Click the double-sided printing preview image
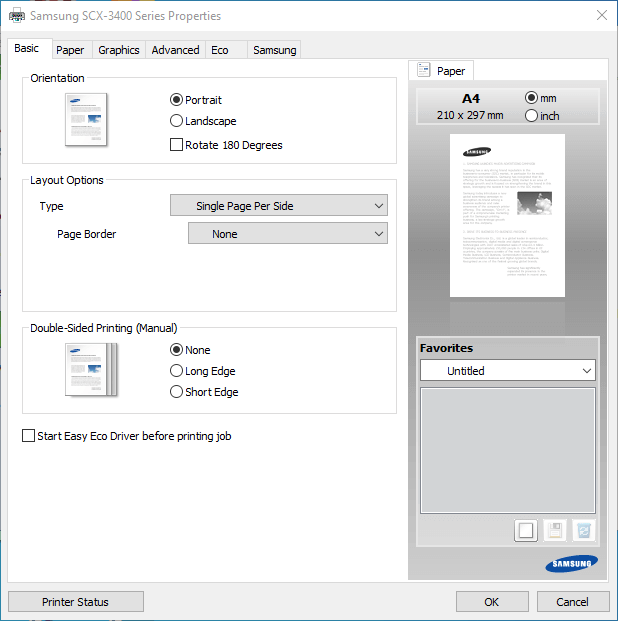This screenshot has width=618, height=621. click(x=91, y=370)
